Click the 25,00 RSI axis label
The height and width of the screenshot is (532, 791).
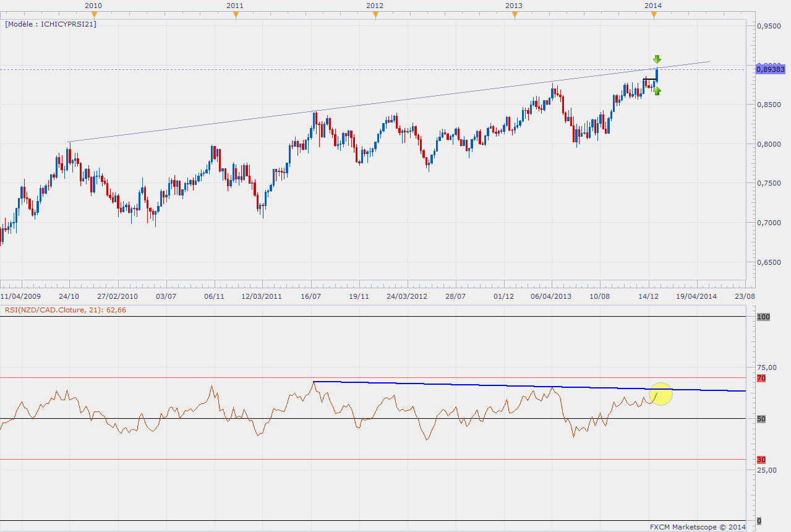point(767,470)
